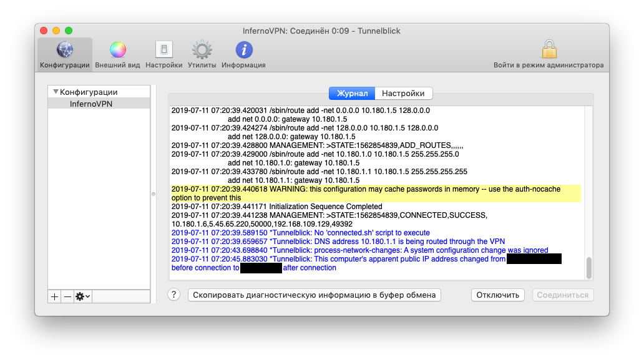
Task: Click the Соединиться button
Action: pos(563,295)
